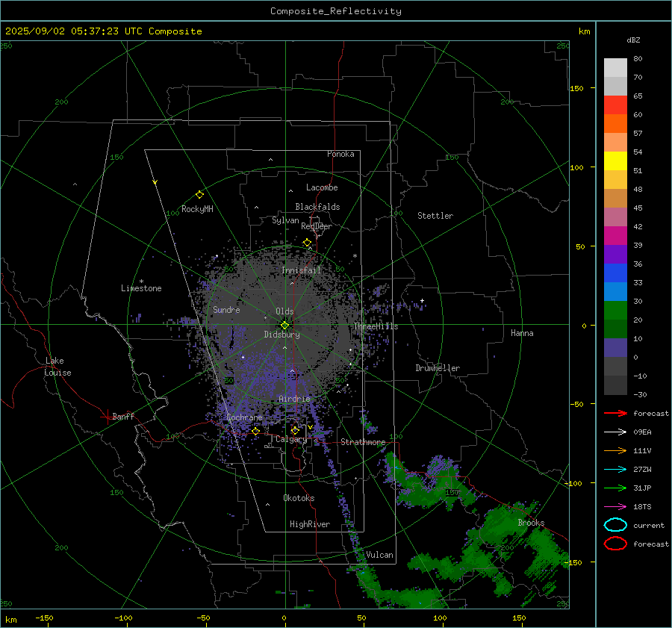Click the red forecast arrow in legend

pos(615,413)
